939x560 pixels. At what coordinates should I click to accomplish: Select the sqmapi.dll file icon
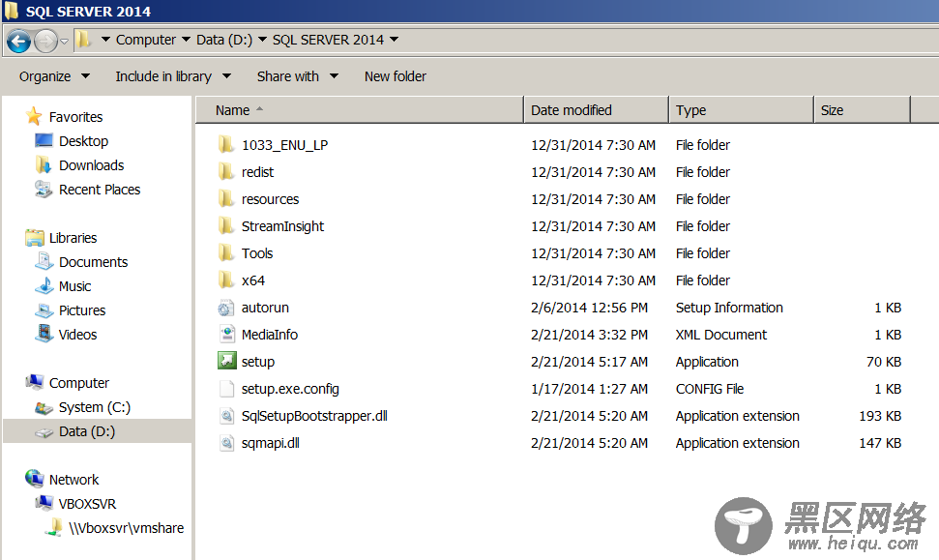(x=226, y=443)
